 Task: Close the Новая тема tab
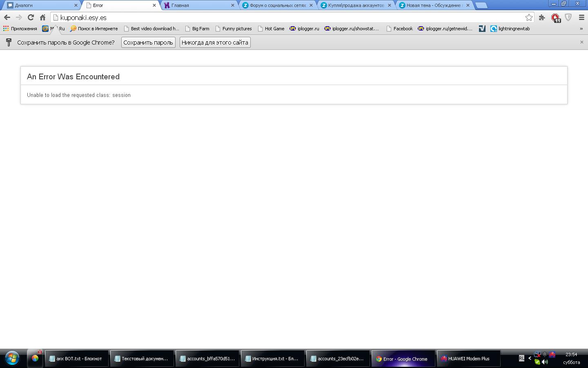pyautogui.click(x=468, y=5)
